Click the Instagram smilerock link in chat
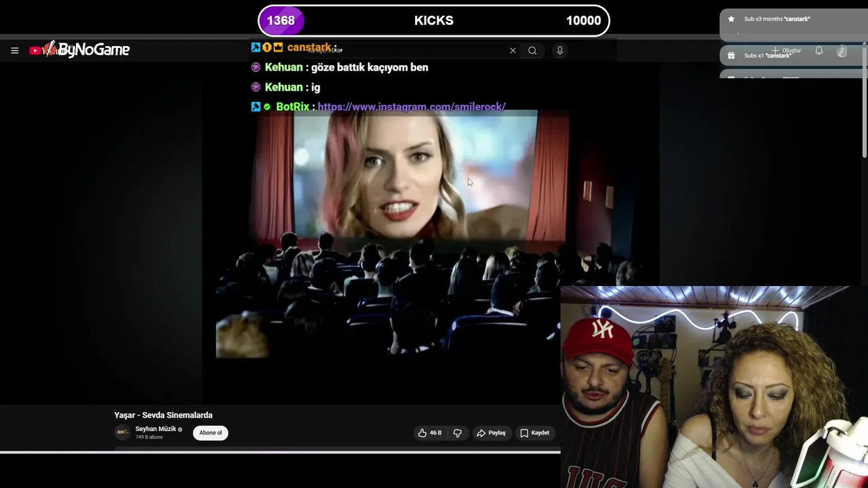The width and height of the screenshot is (868, 488). (x=412, y=106)
